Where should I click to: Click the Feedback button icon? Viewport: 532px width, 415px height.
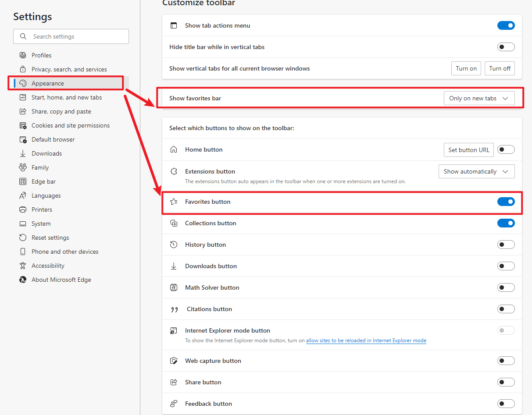click(174, 404)
